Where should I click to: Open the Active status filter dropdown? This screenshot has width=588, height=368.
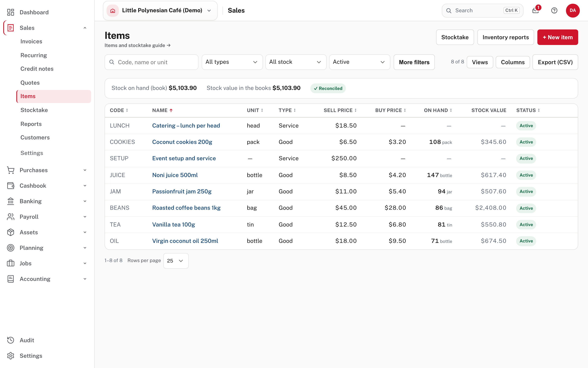[359, 62]
